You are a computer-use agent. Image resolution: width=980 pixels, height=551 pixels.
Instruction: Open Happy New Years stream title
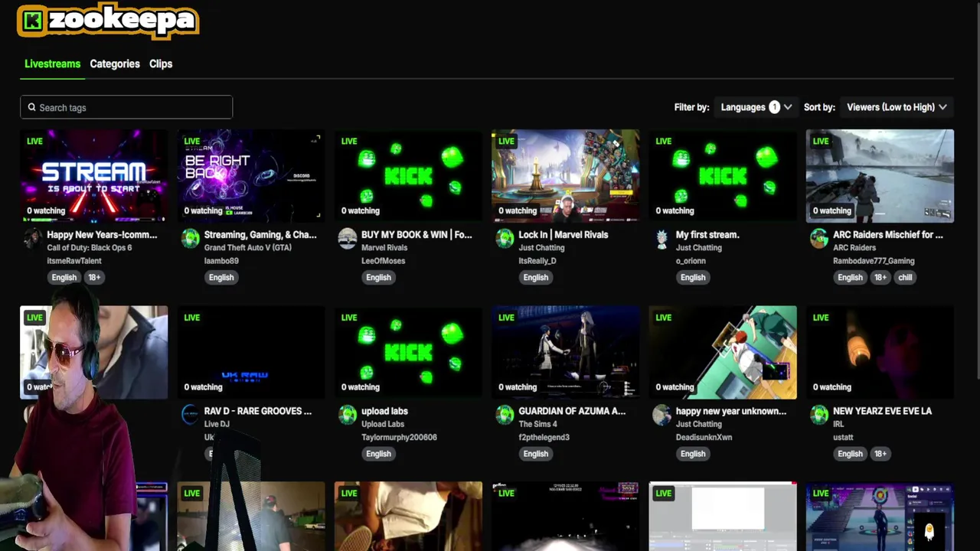(102, 235)
